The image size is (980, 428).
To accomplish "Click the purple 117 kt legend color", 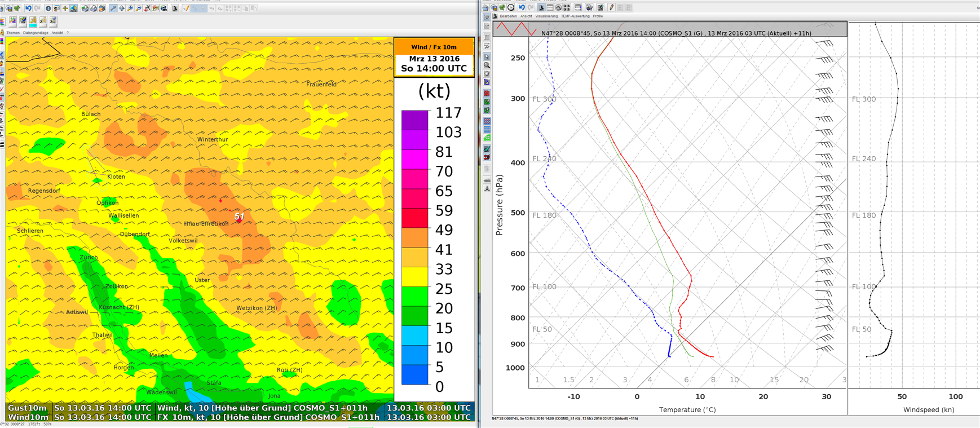I will [x=414, y=120].
